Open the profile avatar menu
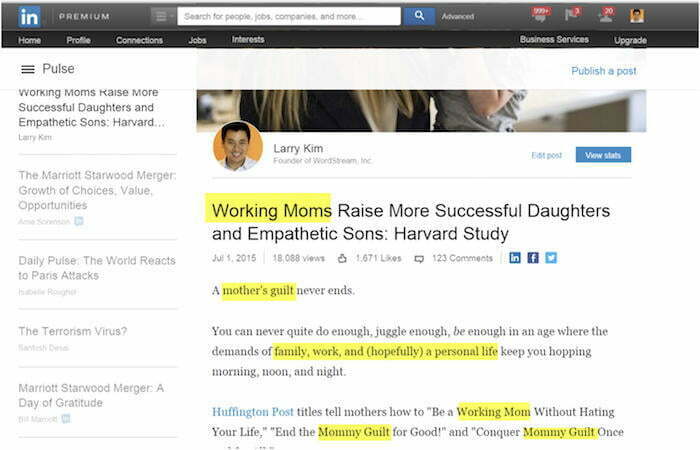The height and width of the screenshot is (450, 700). point(637,16)
